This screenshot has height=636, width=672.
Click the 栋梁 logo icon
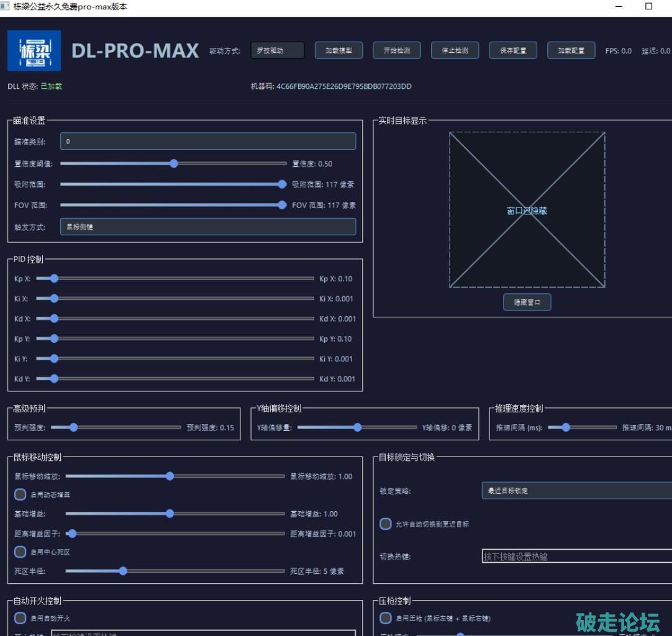(x=34, y=50)
